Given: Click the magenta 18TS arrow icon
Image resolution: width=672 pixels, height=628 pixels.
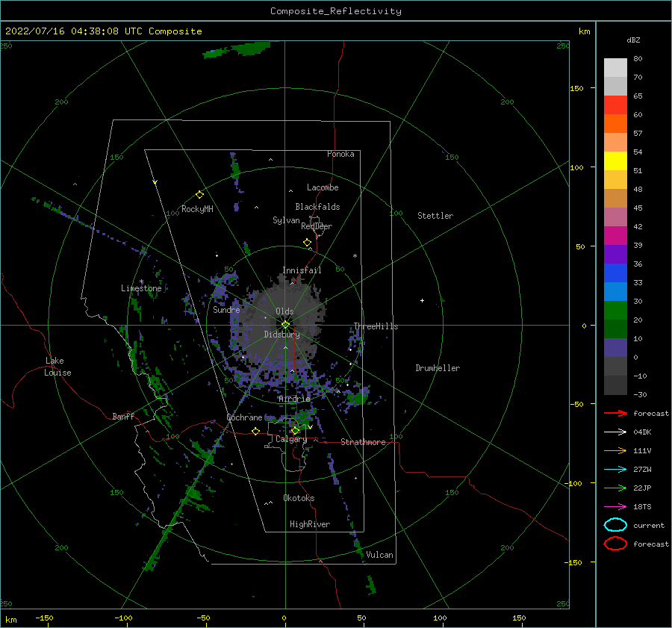Looking at the screenshot, I should [615, 507].
